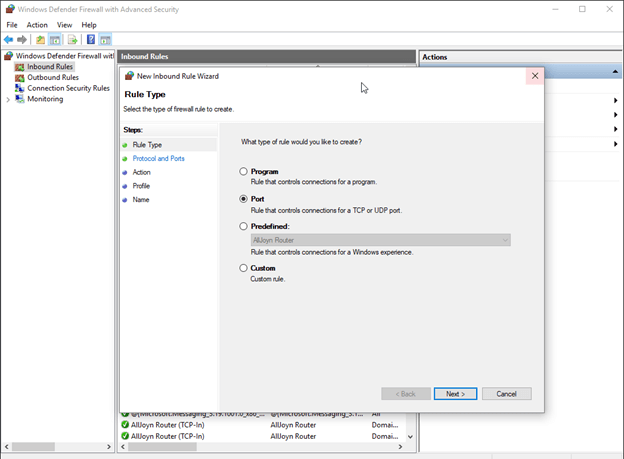Collapse the Actions pane section arrow

(615, 72)
